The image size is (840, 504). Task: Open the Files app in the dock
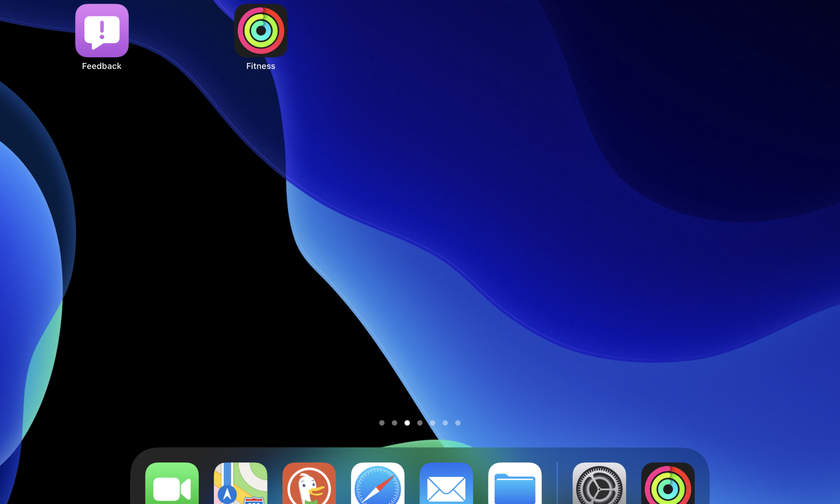pos(515,483)
